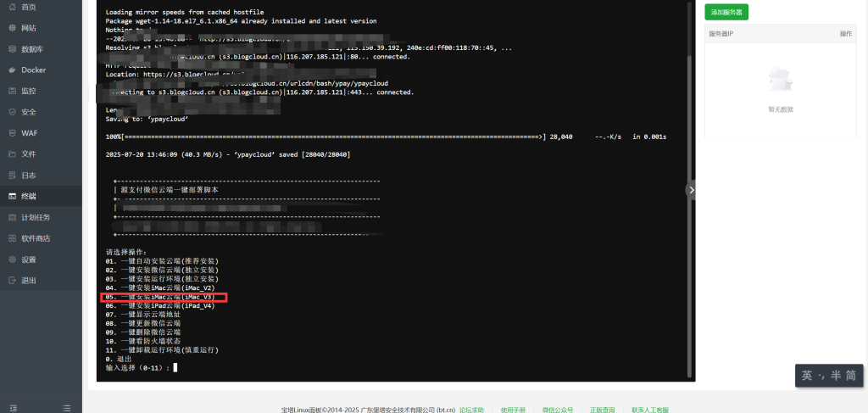Click the 100% download progress bar line
This screenshot has height=413, width=868.
(x=386, y=137)
